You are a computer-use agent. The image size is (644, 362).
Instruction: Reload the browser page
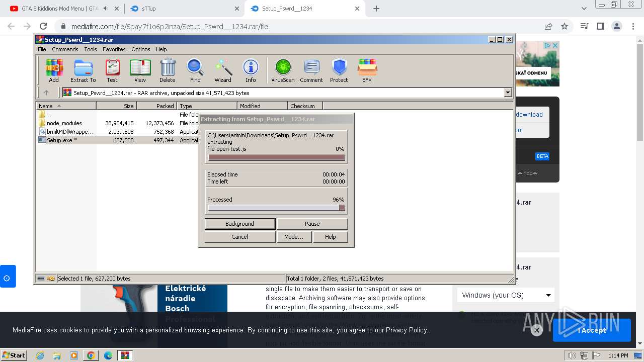43,26
